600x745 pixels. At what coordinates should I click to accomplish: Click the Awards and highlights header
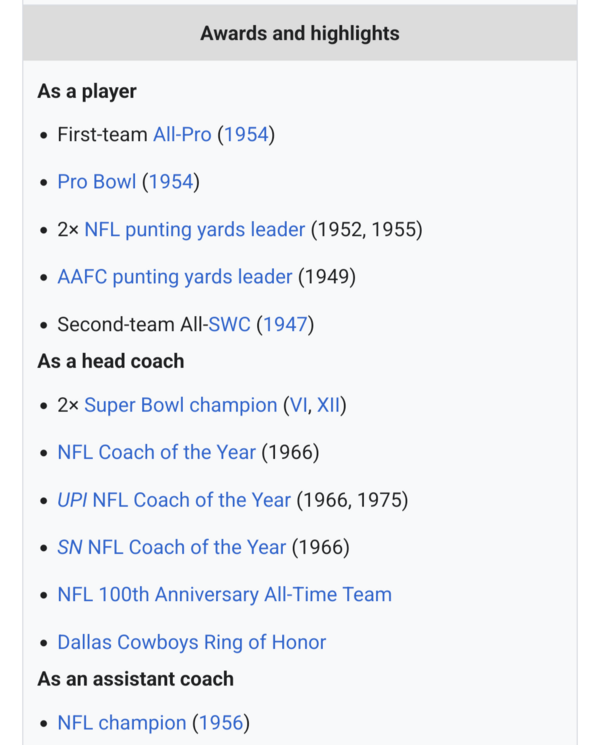[x=299, y=33]
